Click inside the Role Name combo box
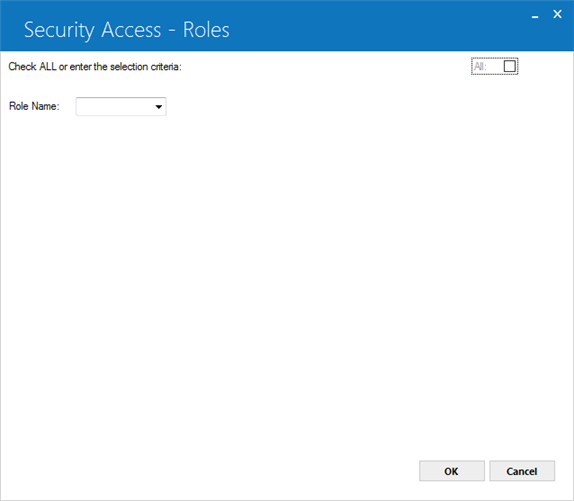The image size is (574, 501). click(x=121, y=106)
